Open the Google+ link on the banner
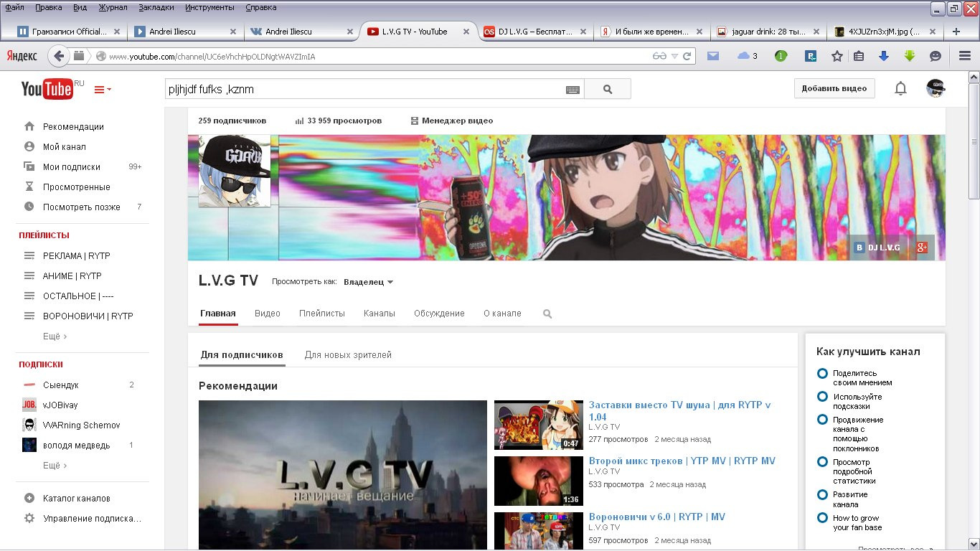 (x=922, y=248)
